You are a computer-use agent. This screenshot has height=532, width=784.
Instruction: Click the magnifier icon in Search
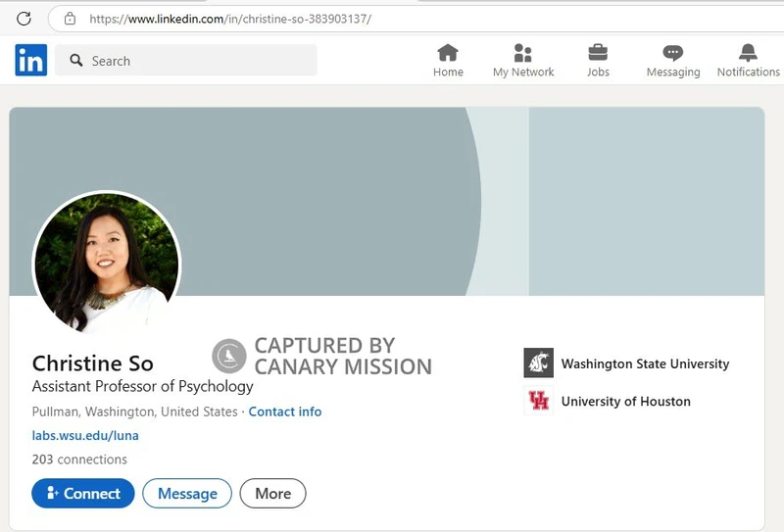(x=76, y=61)
